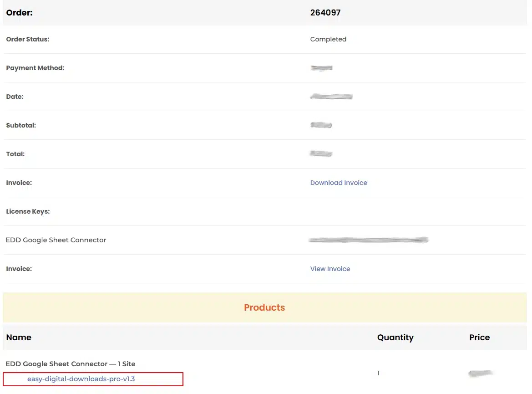Screen dimensions: 532x394
Task: Select the blurred payment method value
Action: [321, 68]
